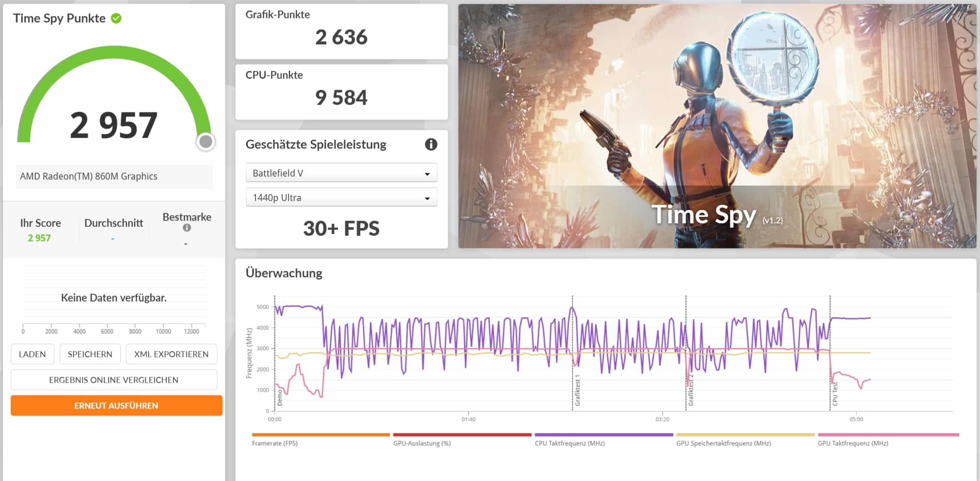
Task: Click the Bestmarke info icon
Action: click(x=187, y=228)
